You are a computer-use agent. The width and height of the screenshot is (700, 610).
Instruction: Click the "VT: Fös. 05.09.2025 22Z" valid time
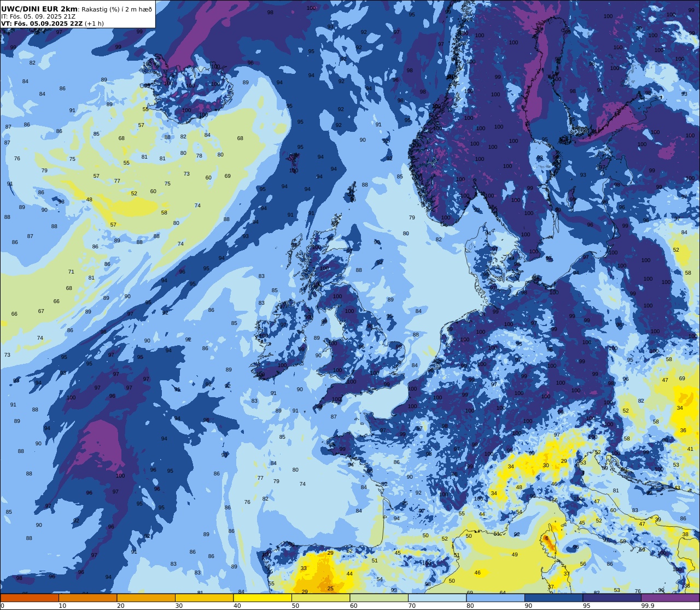[x=42, y=24]
